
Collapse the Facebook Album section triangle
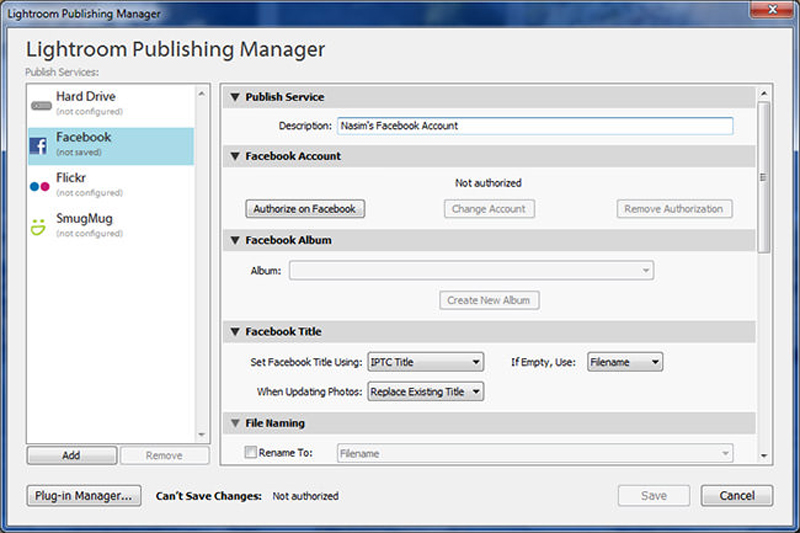235,241
